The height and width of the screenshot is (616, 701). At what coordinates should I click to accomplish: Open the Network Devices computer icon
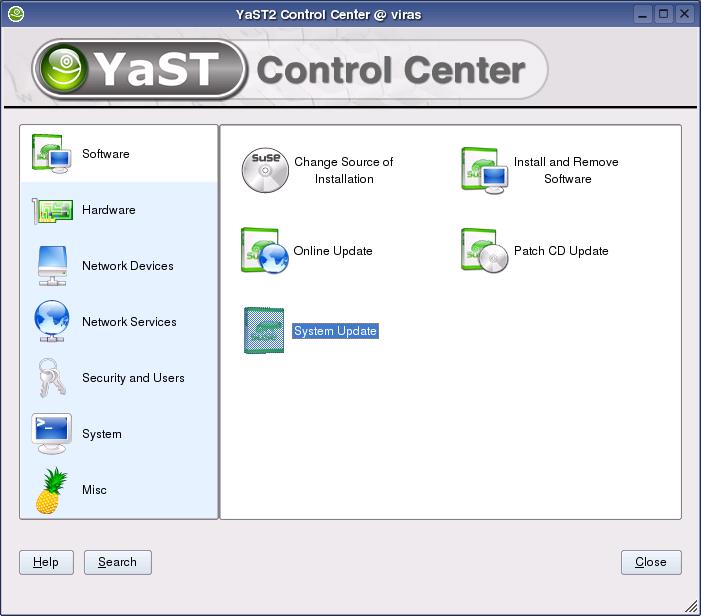(52, 266)
